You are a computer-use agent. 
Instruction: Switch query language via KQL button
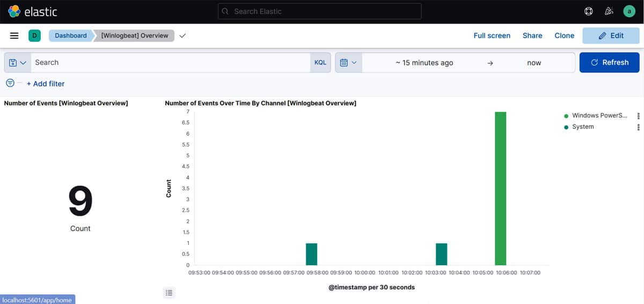320,62
